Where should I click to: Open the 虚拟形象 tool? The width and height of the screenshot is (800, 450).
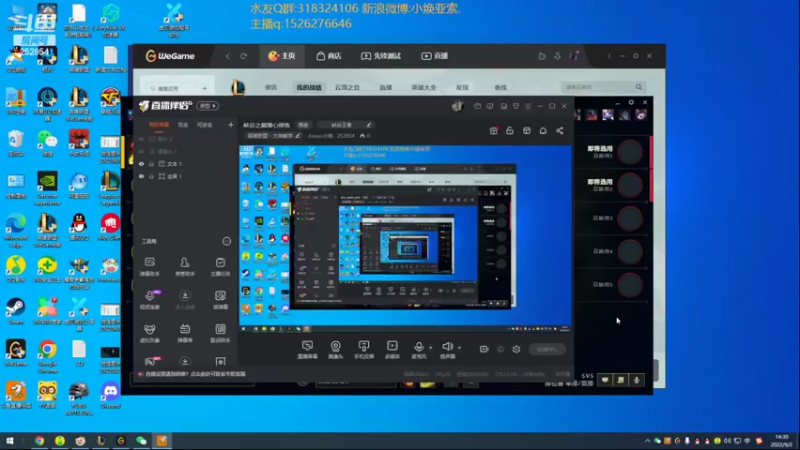pyautogui.click(x=149, y=333)
